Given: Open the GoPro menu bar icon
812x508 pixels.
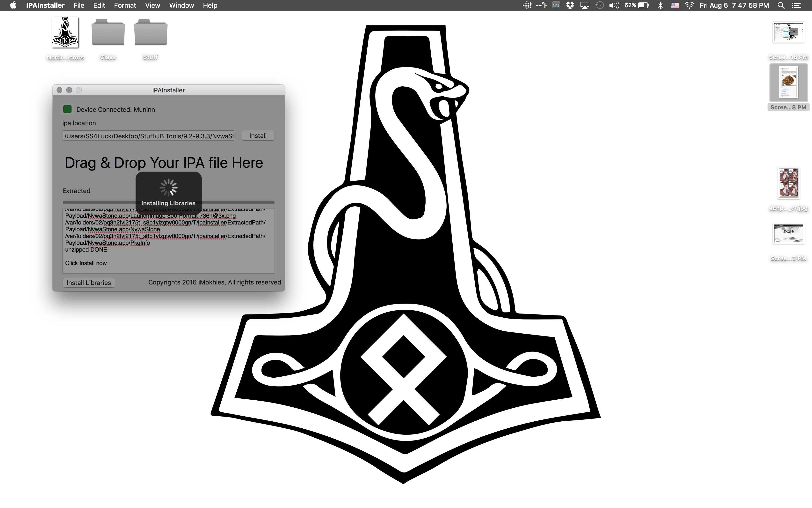Looking at the screenshot, I should click(x=556, y=5).
